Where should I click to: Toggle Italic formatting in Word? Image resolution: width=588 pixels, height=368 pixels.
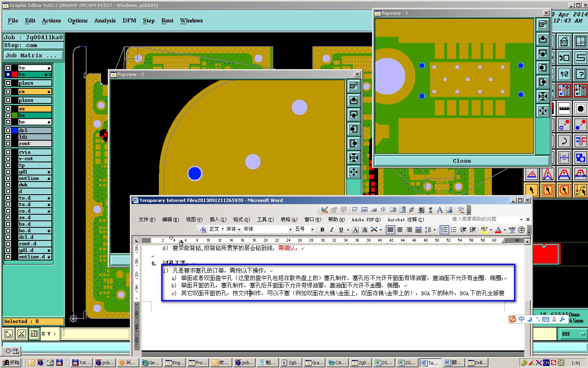332,230
